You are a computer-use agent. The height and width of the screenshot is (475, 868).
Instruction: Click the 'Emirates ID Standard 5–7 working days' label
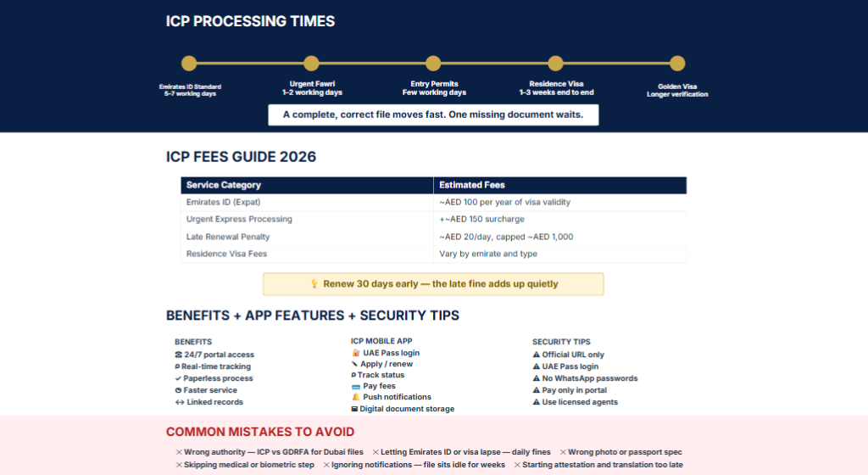coord(190,90)
